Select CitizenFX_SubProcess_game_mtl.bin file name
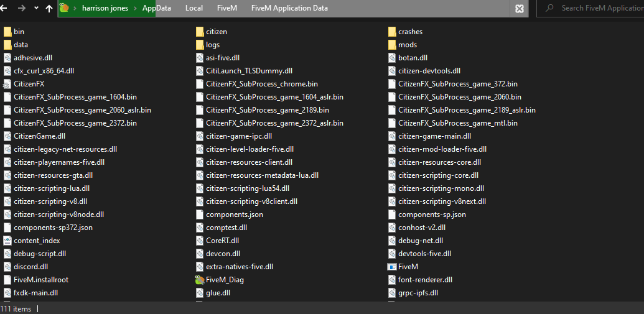 pyautogui.click(x=458, y=123)
